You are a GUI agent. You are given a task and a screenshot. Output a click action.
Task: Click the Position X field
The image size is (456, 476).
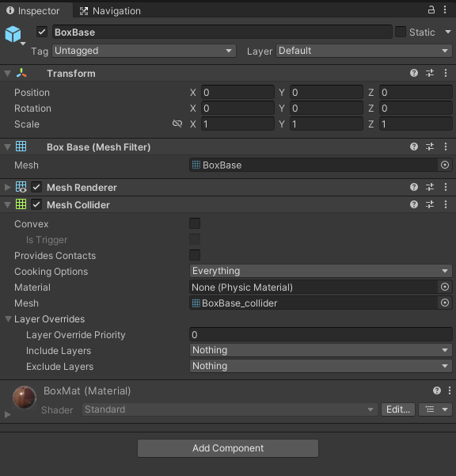[x=237, y=92]
